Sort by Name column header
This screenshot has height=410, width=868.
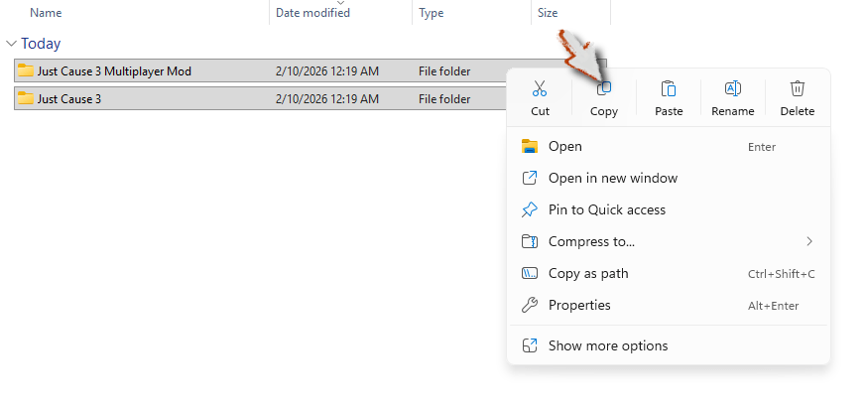46,13
